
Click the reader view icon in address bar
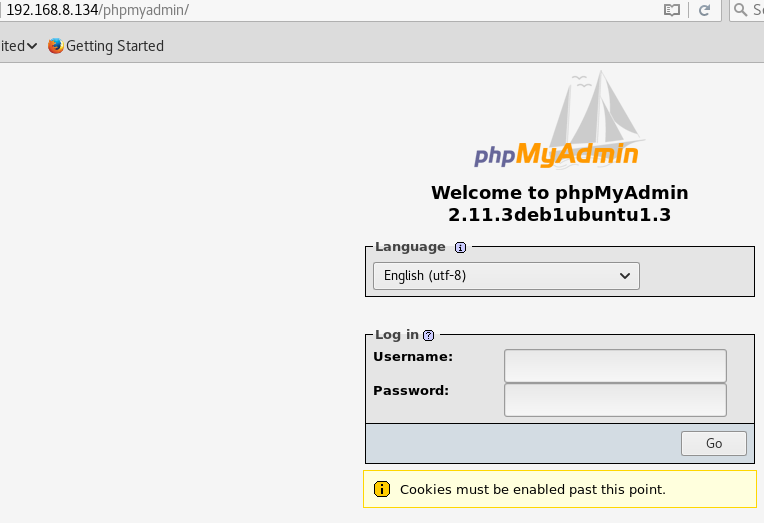pyautogui.click(x=672, y=10)
